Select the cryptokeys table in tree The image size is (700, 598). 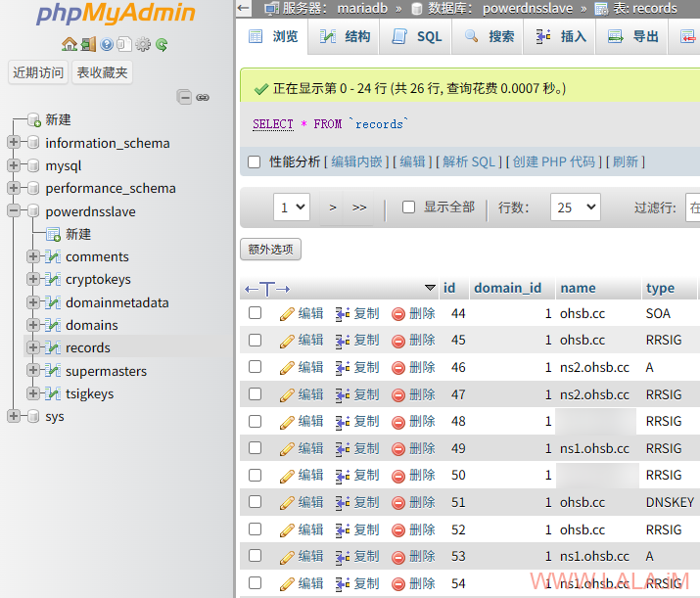pyautogui.click(x=98, y=280)
